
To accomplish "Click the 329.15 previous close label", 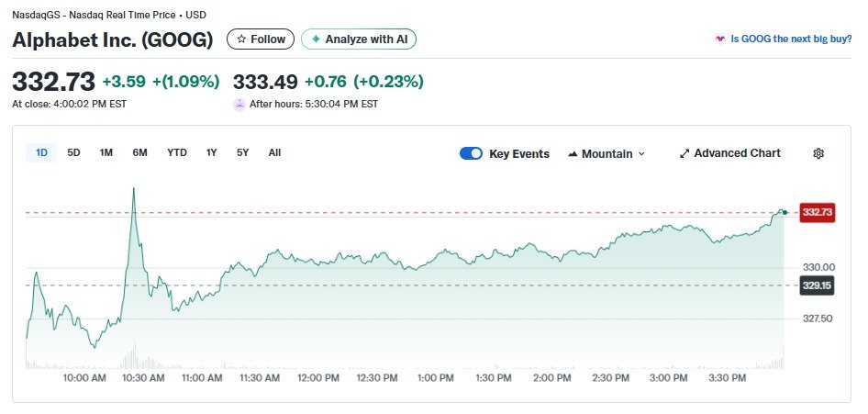I will coord(817,285).
